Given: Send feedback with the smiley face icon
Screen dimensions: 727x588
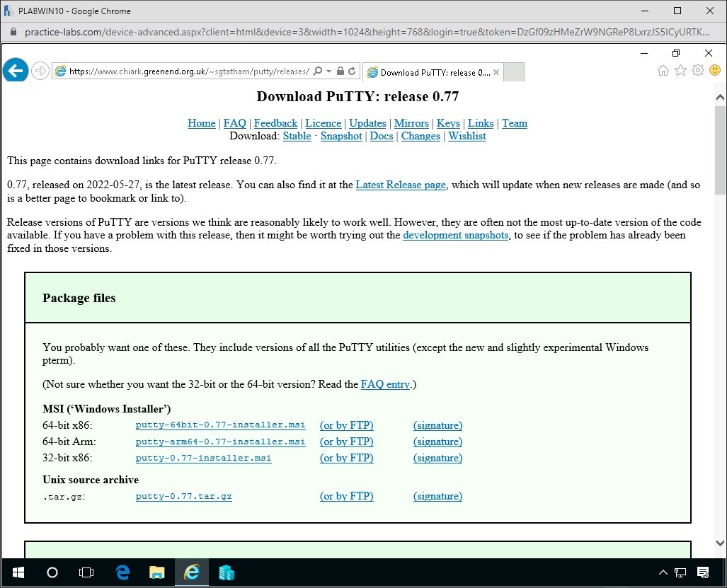Looking at the screenshot, I should click(715, 71).
